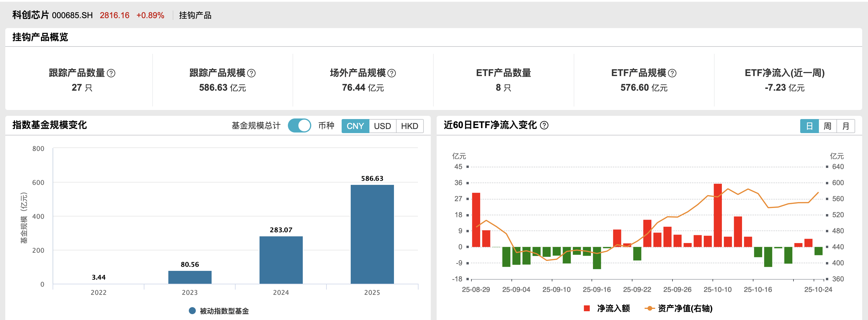Switch ETF net inflow chart to 月

coord(845,126)
